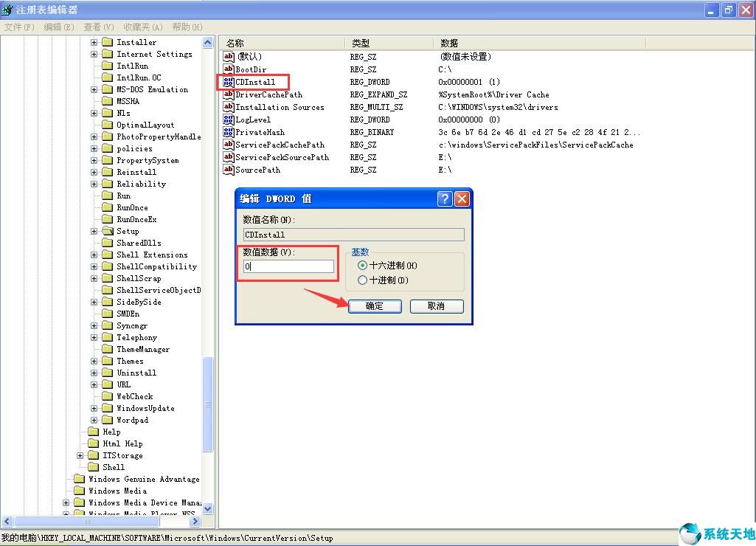The height and width of the screenshot is (546, 756).
Task: Click the SharedDlls folder icon
Action: tap(108, 243)
